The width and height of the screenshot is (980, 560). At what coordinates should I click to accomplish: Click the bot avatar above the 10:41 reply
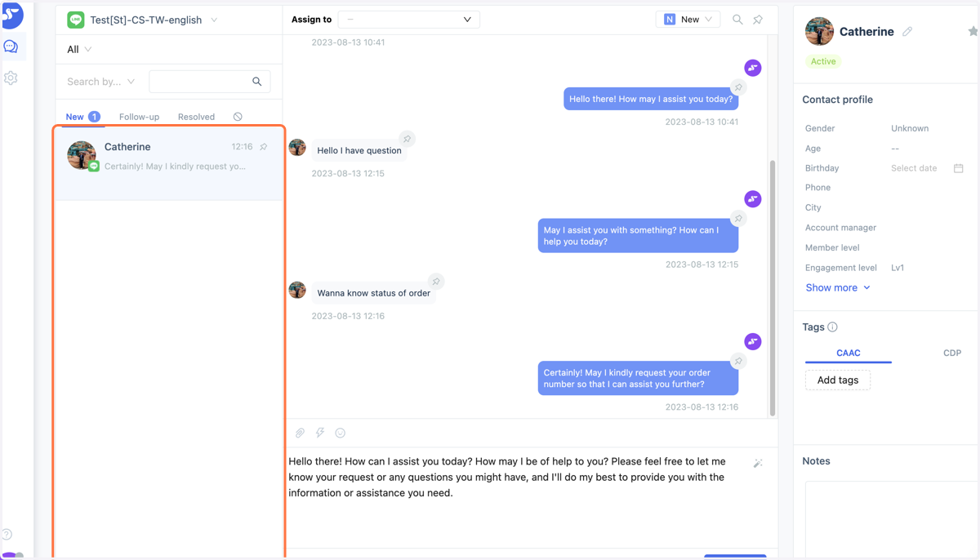(x=753, y=68)
